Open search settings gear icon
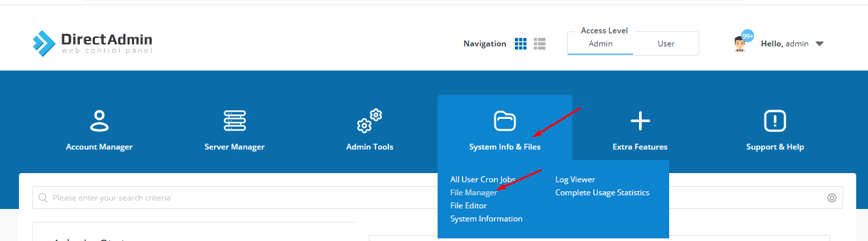868x241 pixels. click(x=832, y=198)
